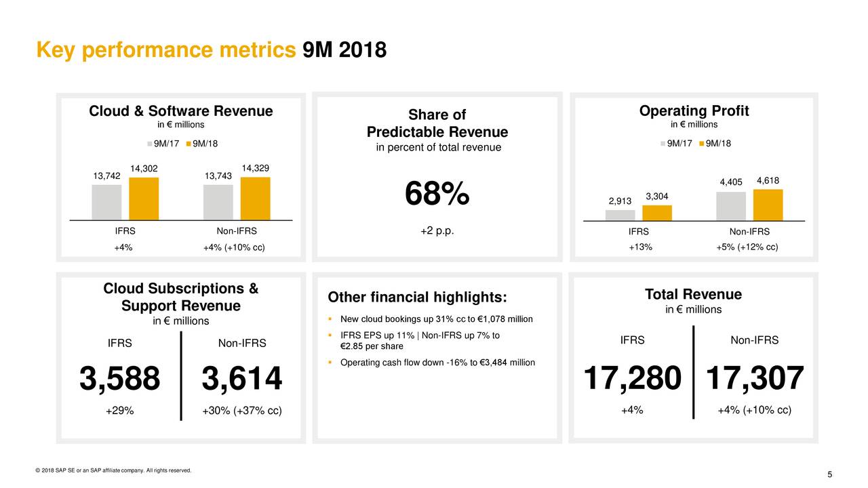Click the 'IFRS EPS up 11%' bullet
The height and width of the screenshot is (488, 868).
click(x=420, y=341)
